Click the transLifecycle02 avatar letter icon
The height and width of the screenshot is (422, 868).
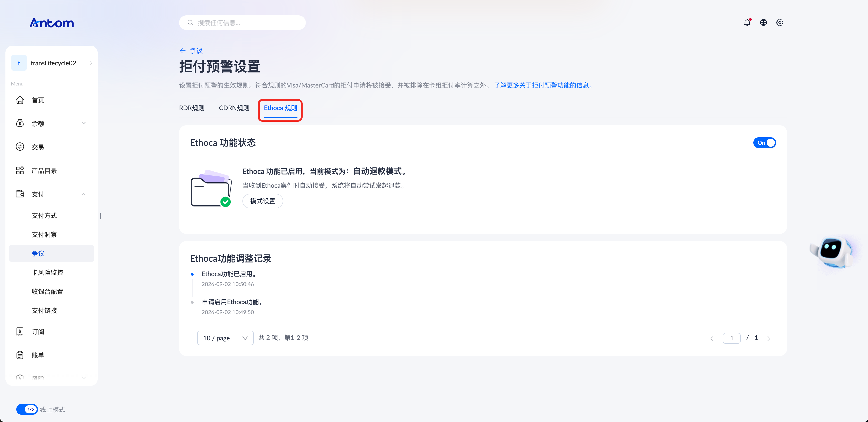[x=19, y=63]
